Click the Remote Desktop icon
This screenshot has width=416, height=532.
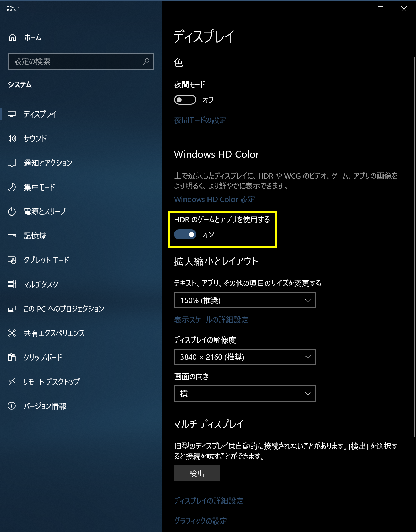[12, 382]
